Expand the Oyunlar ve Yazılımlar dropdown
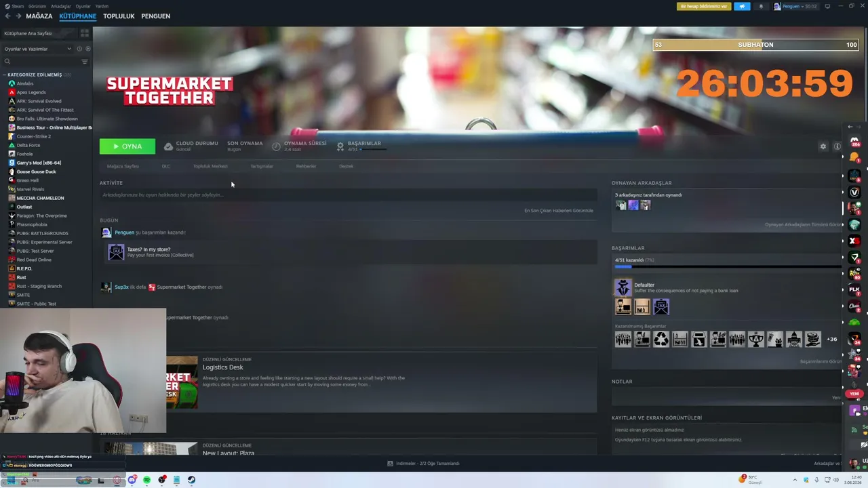The height and width of the screenshot is (488, 868). [x=37, y=49]
